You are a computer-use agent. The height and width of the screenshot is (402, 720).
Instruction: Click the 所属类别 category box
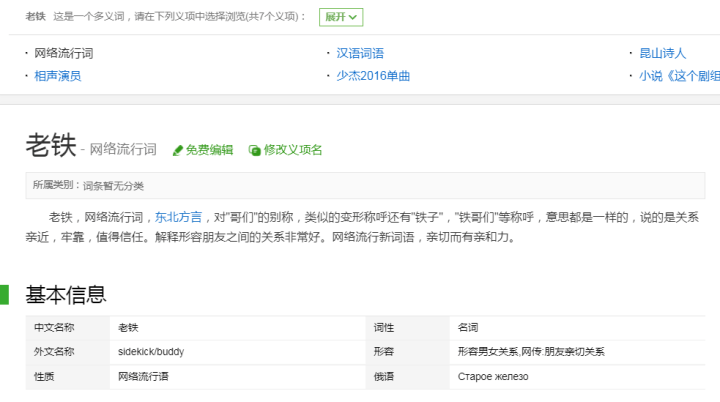point(365,186)
